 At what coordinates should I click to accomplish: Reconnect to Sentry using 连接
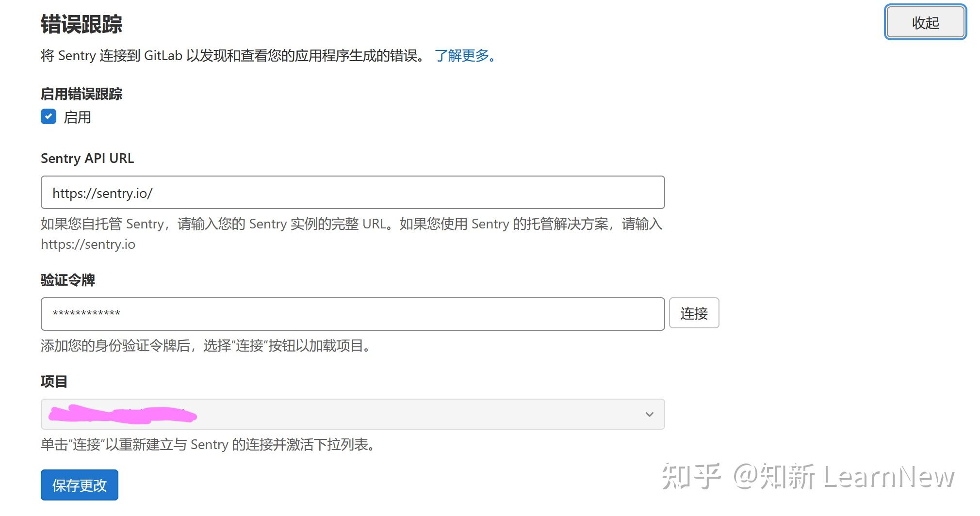click(694, 313)
